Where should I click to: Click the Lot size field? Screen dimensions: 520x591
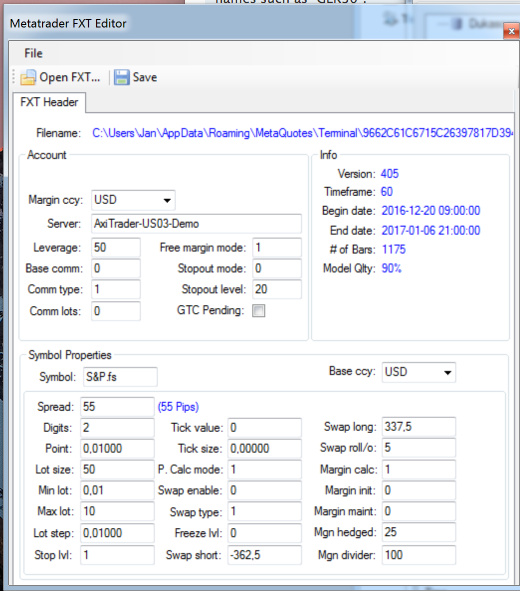pos(117,469)
